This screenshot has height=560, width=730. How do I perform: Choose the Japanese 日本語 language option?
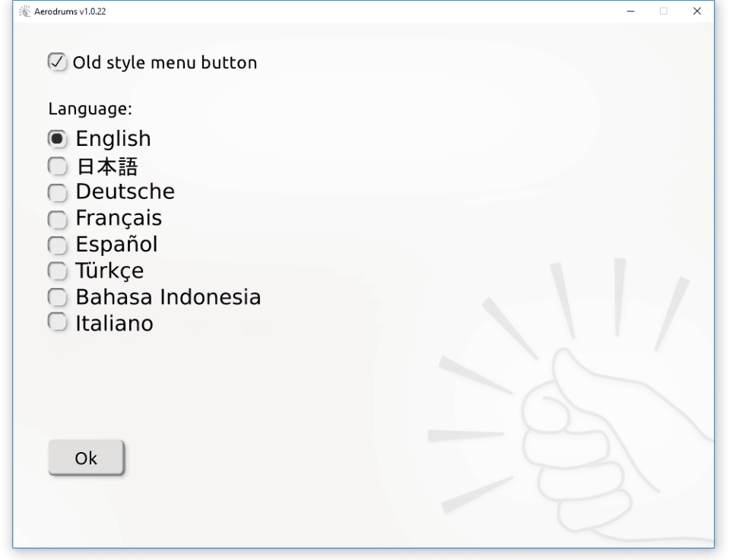(57, 166)
